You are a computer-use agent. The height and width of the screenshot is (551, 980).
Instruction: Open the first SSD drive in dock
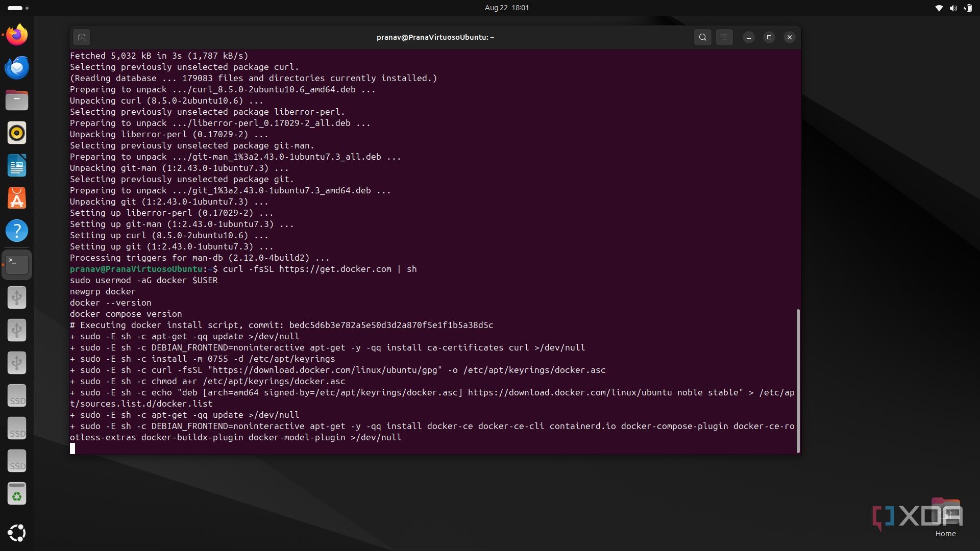pyautogui.click(x=17, y=395)
